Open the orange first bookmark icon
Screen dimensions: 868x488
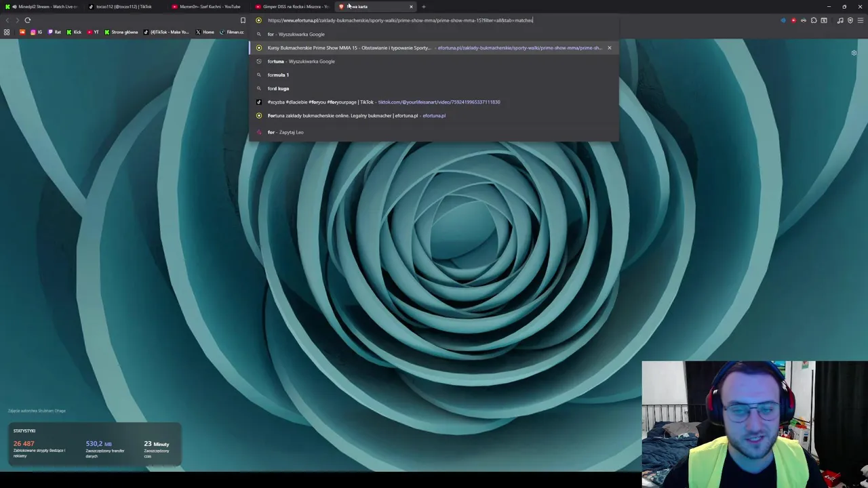click(22, 32)
